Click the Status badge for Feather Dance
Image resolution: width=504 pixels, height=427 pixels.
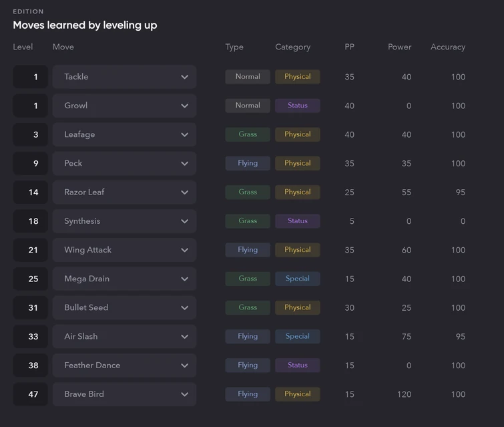coord(297,366)
